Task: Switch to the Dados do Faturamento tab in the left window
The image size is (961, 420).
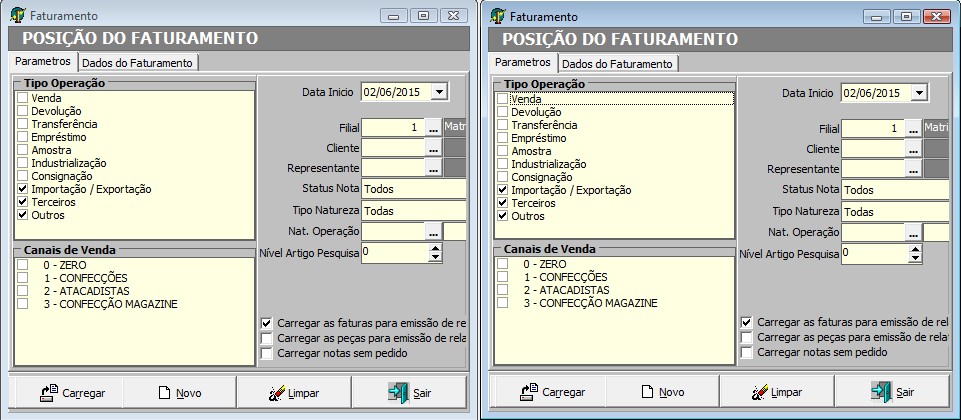Action: [137, 63]
